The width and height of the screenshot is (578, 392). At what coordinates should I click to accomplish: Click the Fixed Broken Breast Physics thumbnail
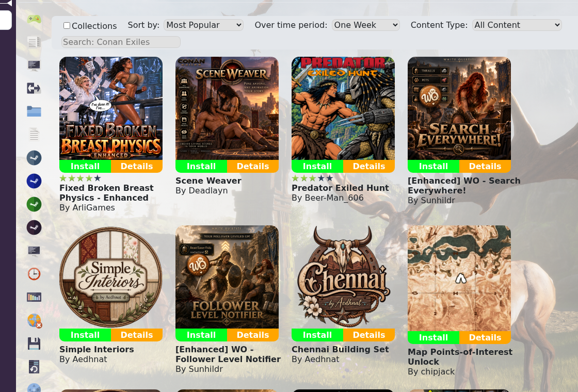pyautogui.click(x=111, y=108)
